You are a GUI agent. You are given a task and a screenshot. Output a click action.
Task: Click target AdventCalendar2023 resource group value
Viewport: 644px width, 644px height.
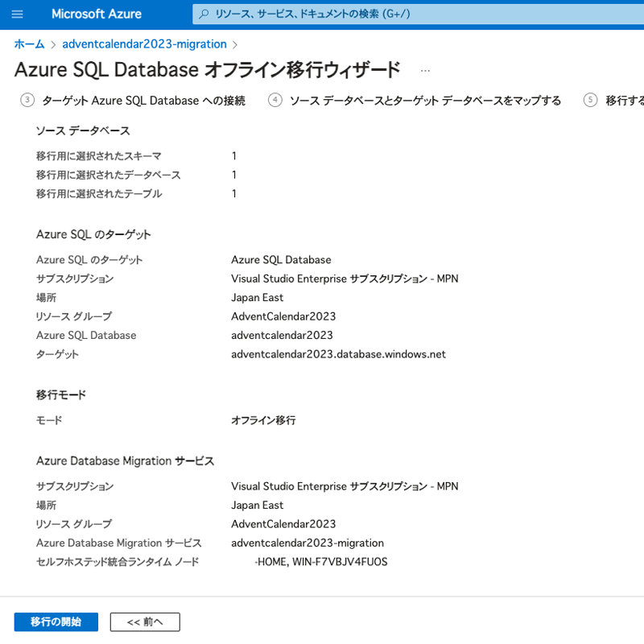[x=283, y=316]
